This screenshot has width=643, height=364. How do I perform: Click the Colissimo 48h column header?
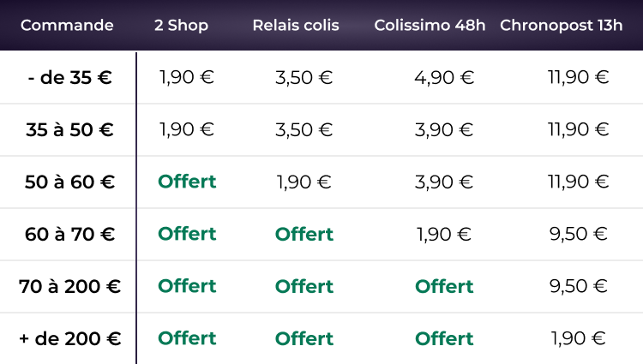[432, 25]
